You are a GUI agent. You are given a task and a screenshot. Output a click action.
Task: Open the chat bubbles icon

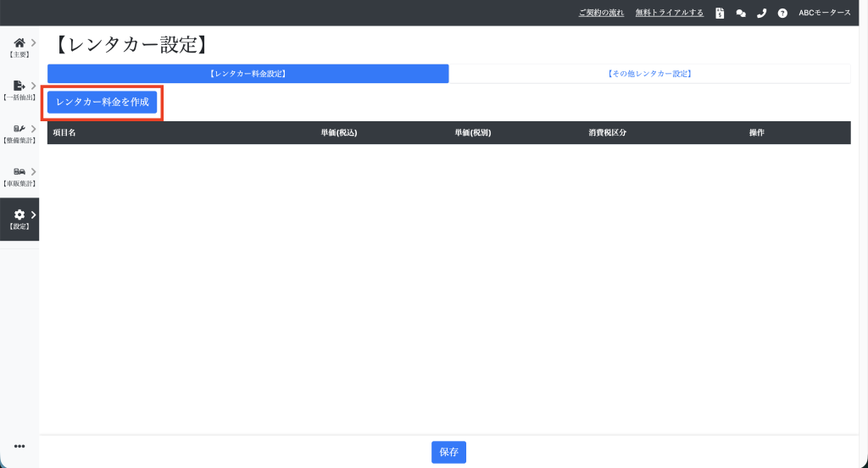[x=741, y=13]
